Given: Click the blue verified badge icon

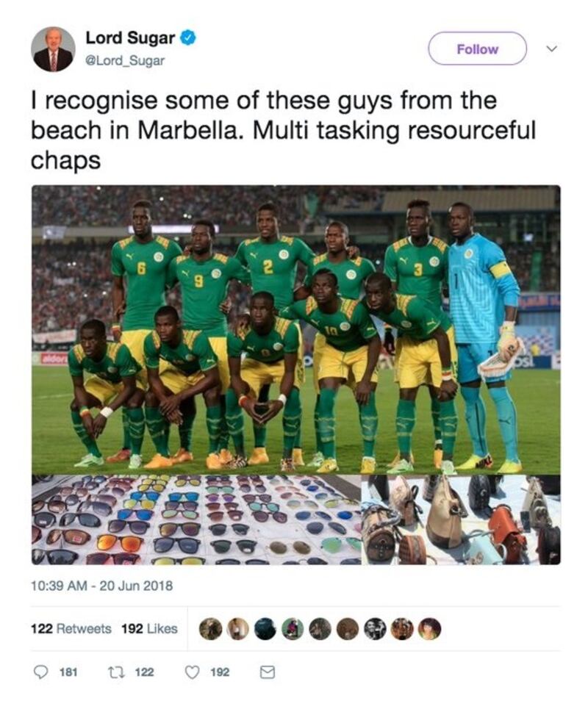Looking at the screenshot, I should click(187, 38).
